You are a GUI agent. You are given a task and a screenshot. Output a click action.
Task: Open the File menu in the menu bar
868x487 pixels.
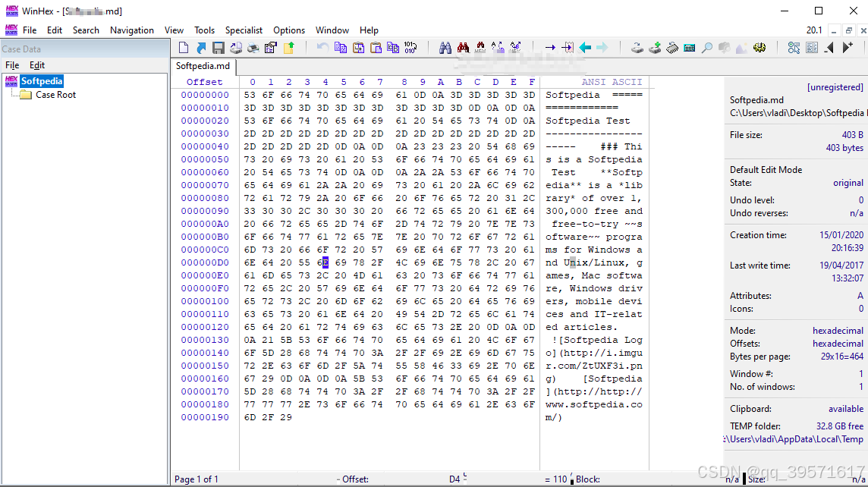pyautogui.click(x=30, y=30)
